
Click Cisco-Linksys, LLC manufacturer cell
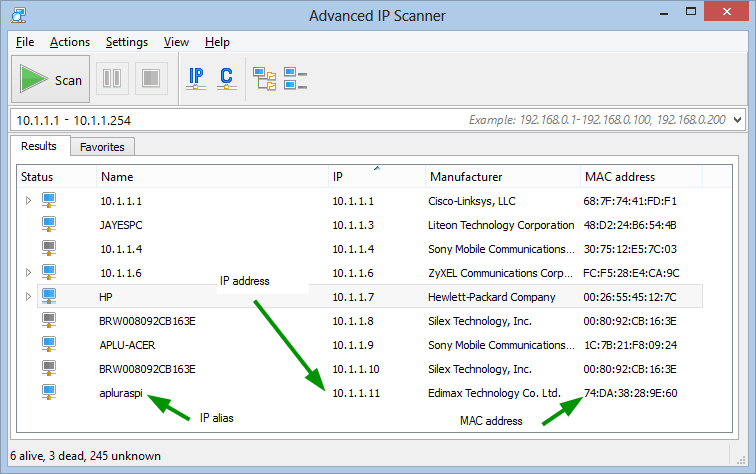pyautogui.click(x=472, y=201)
